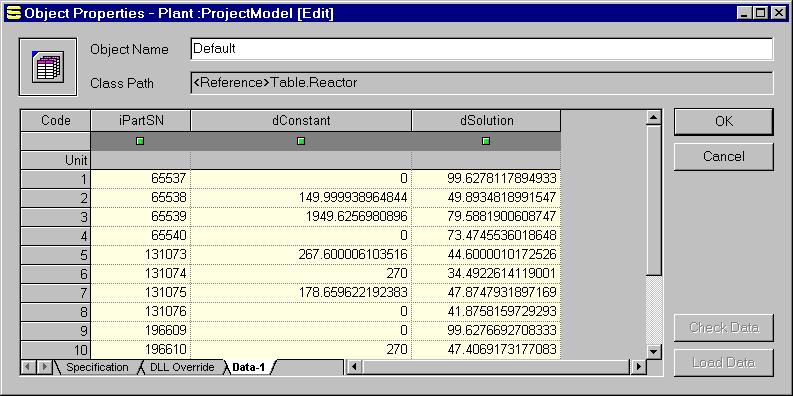Click dSolution value 47.4069173177083
This screenshot has height=396, width=793.
(x=486, y=349)
